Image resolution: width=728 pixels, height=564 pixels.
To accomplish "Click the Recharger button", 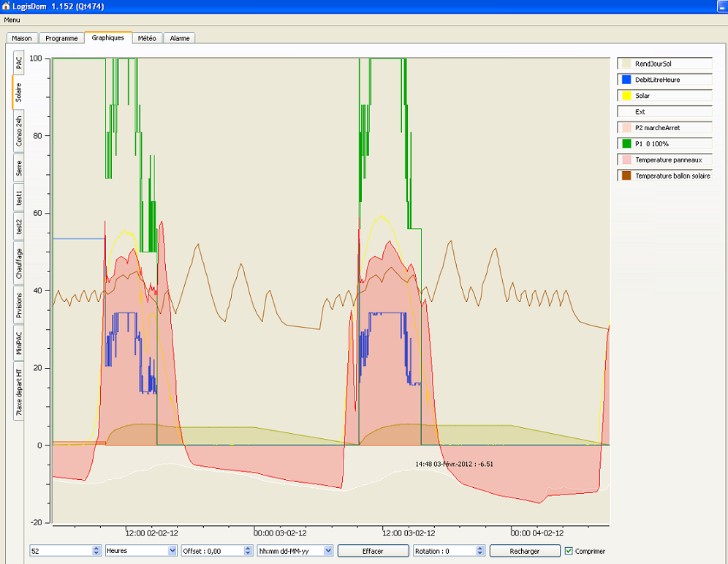I will [524, 550].
